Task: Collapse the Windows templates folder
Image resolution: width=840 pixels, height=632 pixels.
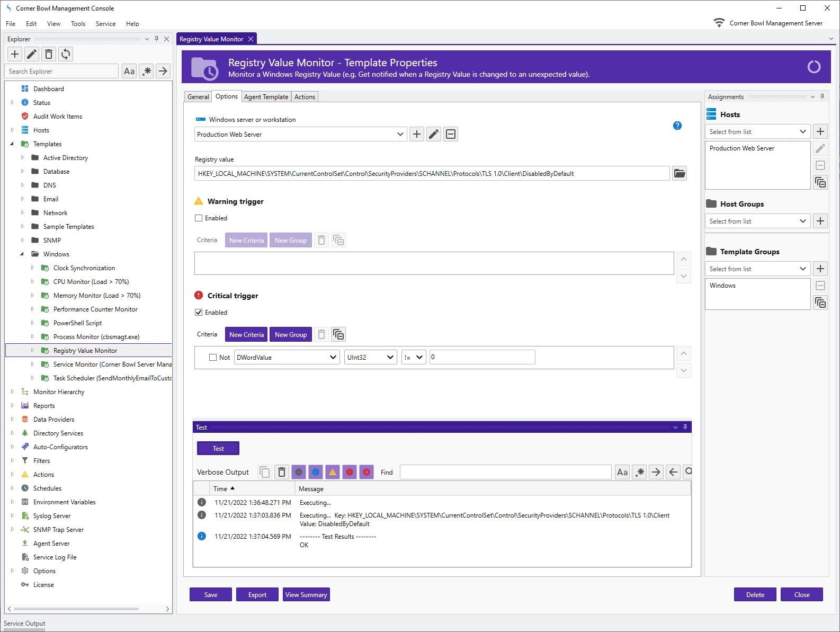Action: [x=22, y=254]
